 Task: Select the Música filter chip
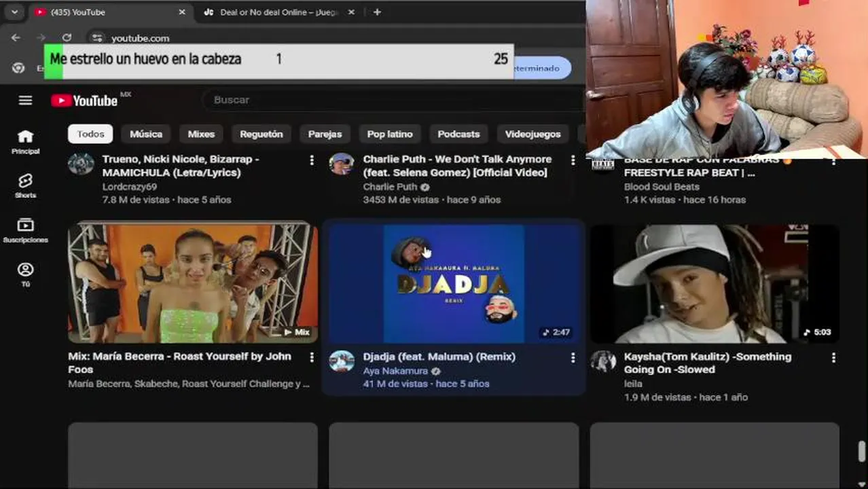(x=146, y=134)
